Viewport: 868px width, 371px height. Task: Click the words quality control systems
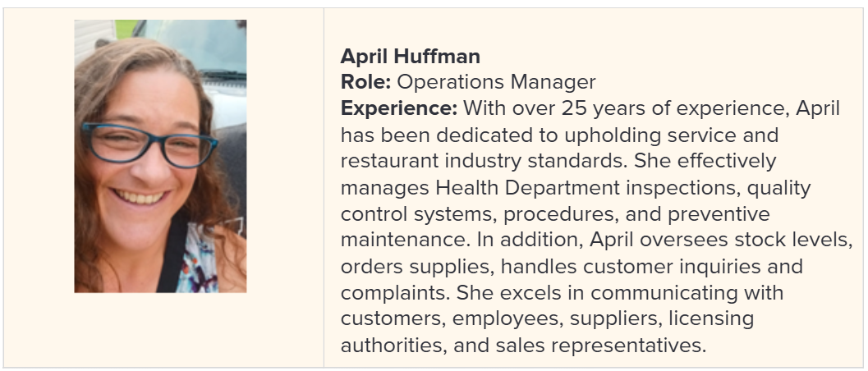(x=576, y=201)
